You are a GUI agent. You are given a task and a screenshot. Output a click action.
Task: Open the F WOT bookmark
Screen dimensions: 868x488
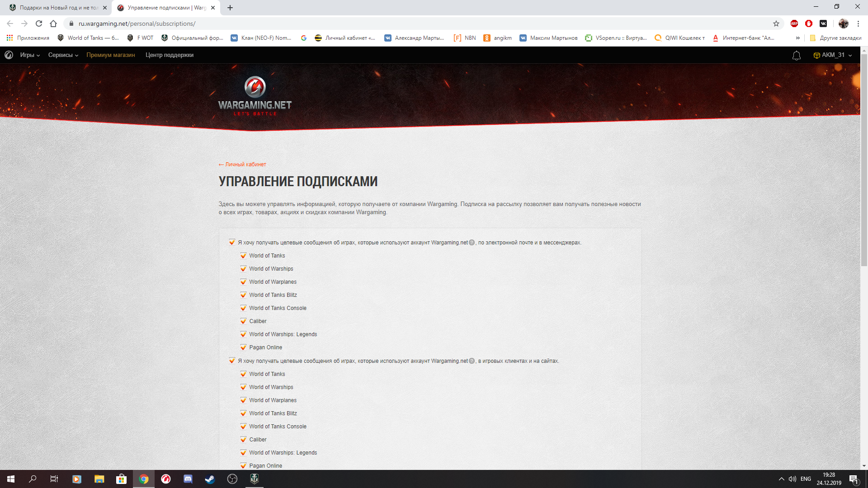click(141, 38)
